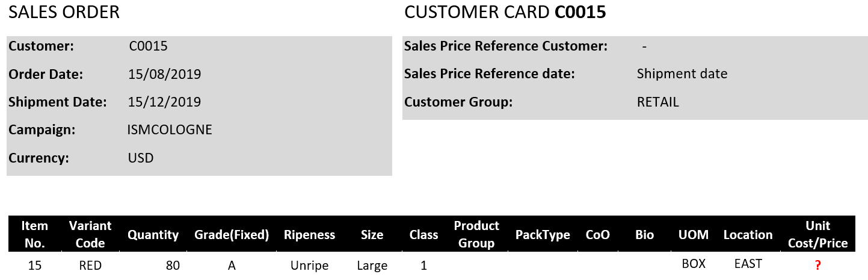Select the red question mark price cell
This screenshot has width=868, height=280.
tap(817, 265)
